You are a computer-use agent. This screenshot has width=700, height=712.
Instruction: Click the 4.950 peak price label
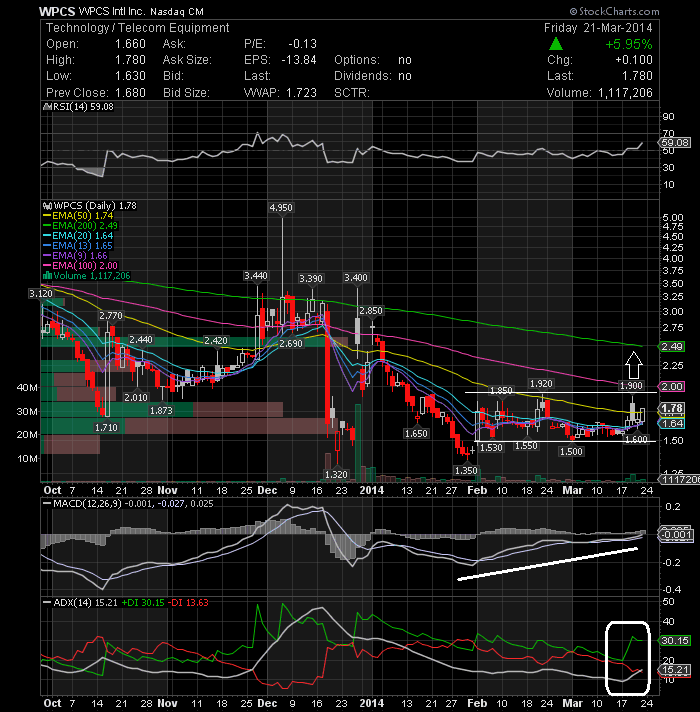[281, 208]
